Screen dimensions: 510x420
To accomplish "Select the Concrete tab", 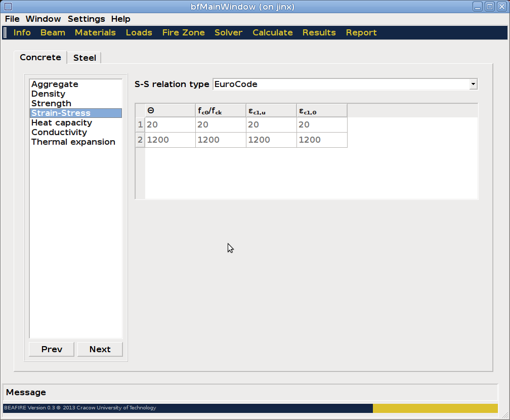I will point(40,57).
